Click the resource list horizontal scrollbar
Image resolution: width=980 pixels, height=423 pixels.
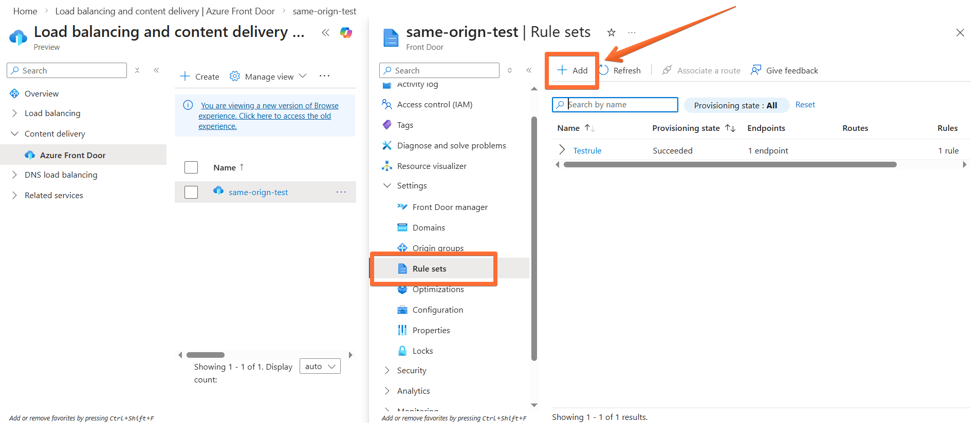point(206,355)
